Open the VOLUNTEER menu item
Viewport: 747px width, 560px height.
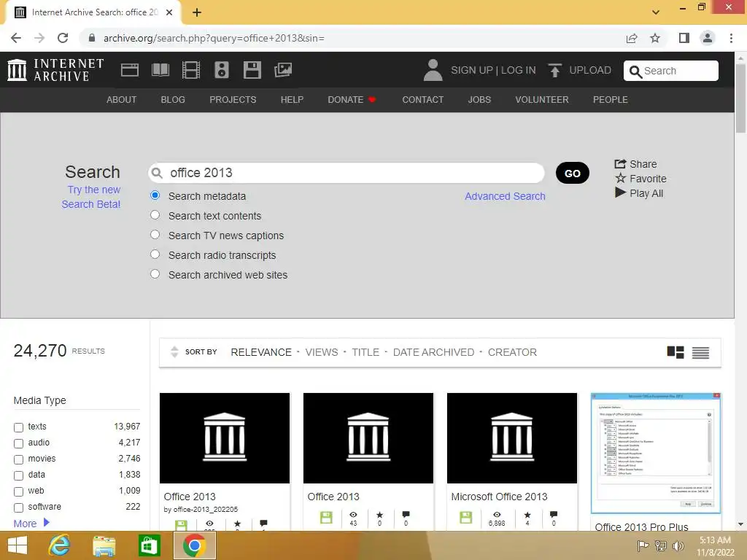pos(542,99)
